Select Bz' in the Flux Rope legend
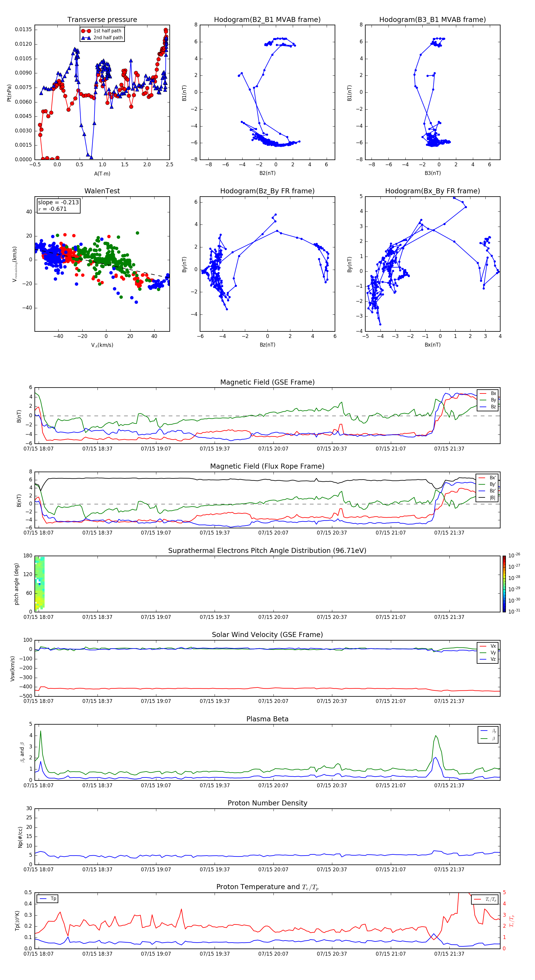This screenshot has height=980, width=535. (x=487, y=491)
